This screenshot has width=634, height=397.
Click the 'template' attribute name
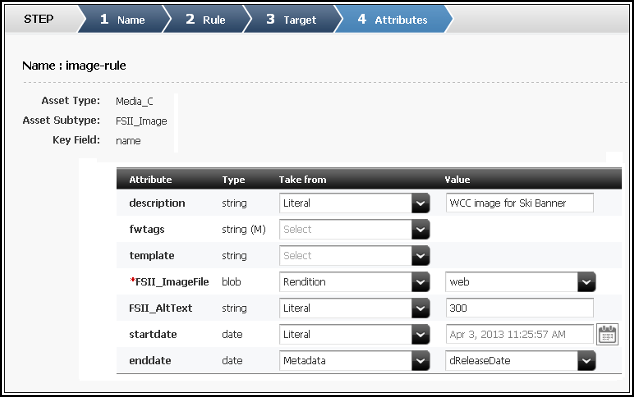[x=152, y=256]
